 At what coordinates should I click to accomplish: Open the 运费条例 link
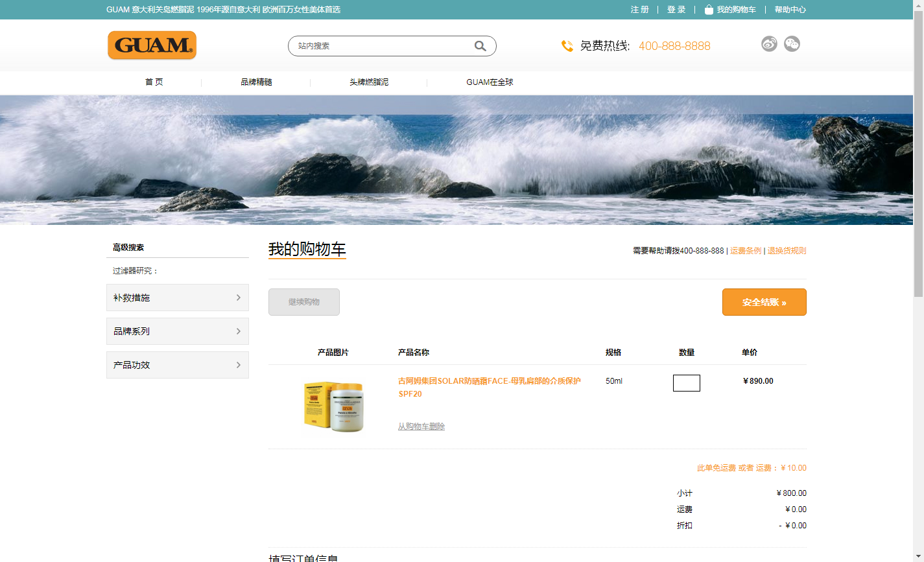click(x=746, y=251)
